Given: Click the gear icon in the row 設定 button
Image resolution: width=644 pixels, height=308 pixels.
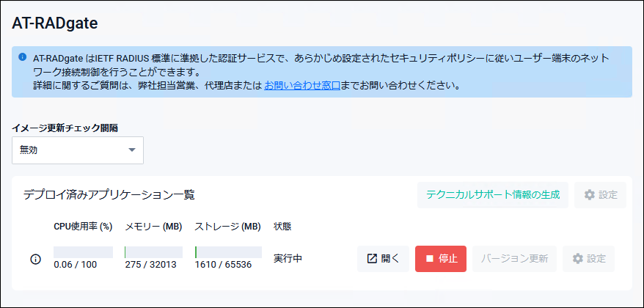Looking at the screenshot, I should (578, 259).
